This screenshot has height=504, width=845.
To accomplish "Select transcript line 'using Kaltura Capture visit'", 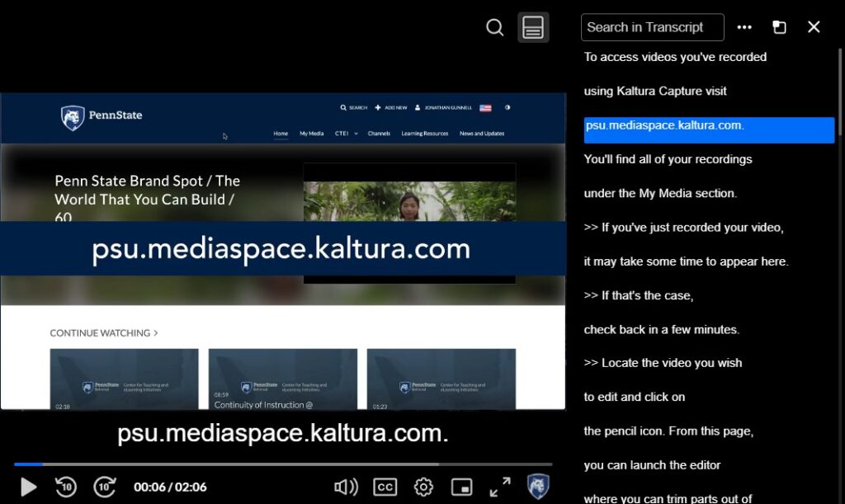I will coord(654,91).
